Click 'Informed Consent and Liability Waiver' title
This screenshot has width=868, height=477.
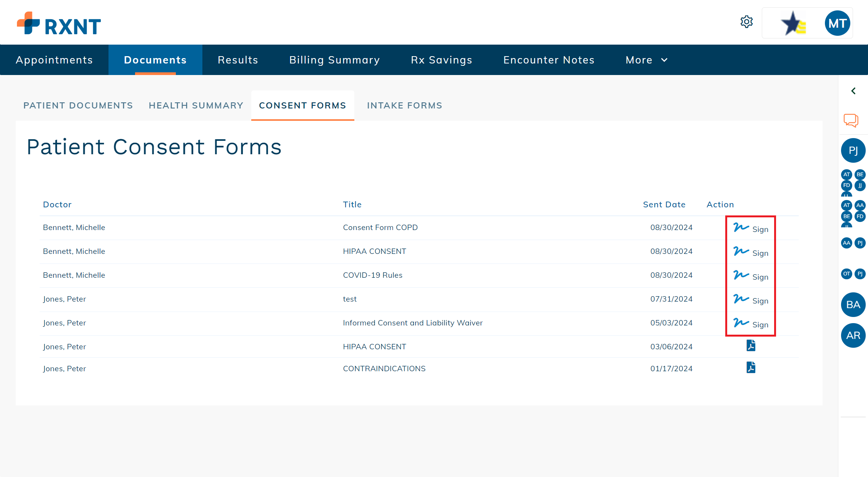pyautogui.click(x=412, y=323)
